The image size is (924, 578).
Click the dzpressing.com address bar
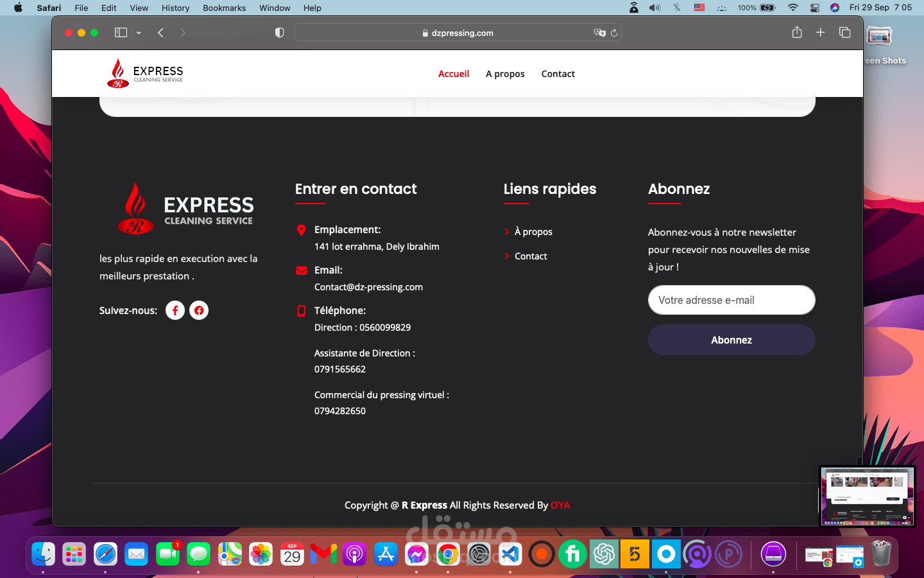[x=458, y=33]
